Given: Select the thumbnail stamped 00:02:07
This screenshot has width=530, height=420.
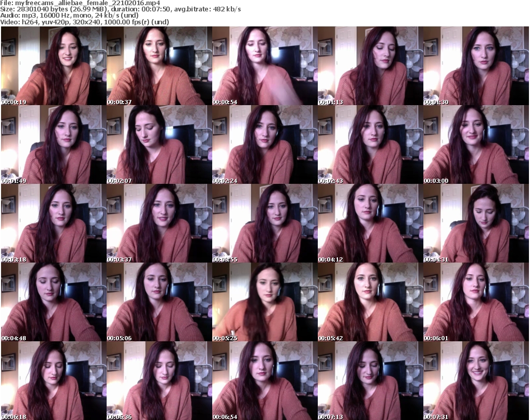Looking at the screenshot, I should [x=159, y=144].
